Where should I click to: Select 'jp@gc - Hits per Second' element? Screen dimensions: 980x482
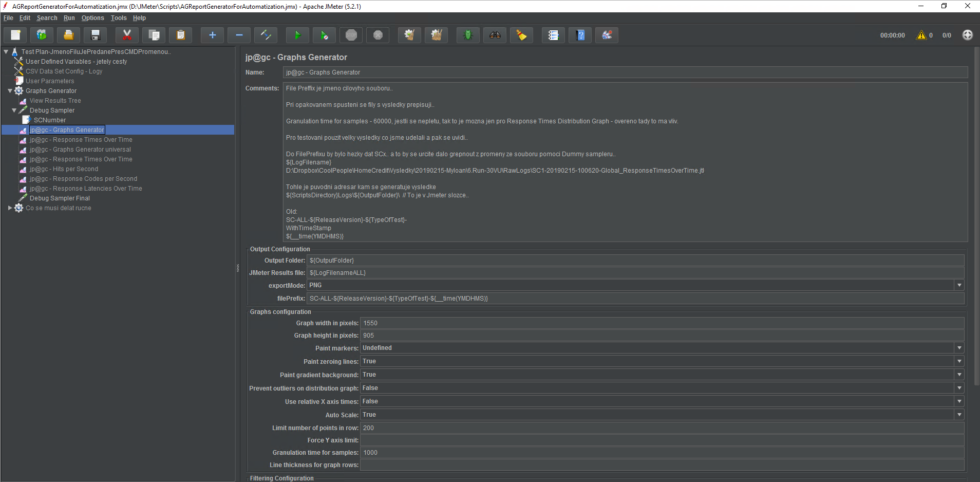pos(64,169)
